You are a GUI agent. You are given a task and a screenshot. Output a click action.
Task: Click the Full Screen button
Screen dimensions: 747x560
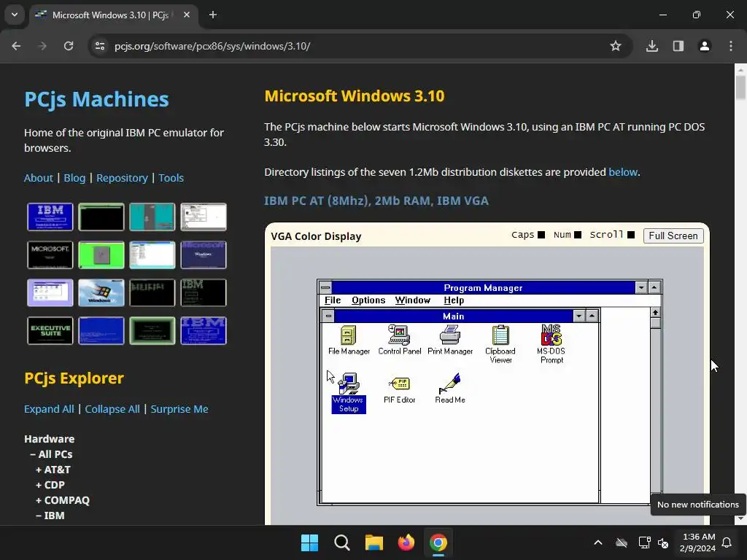tap(673, 236)
